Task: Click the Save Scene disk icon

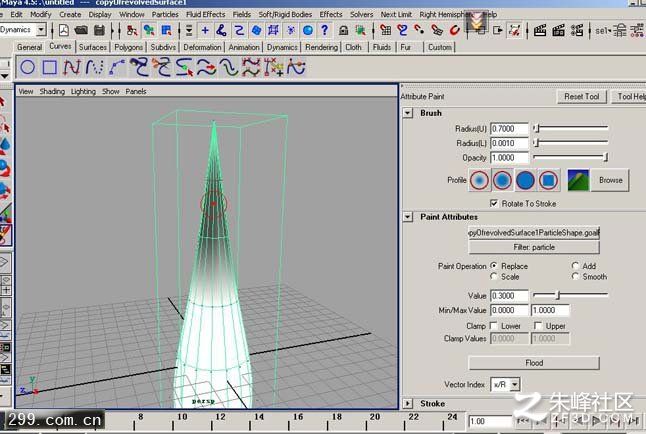Action: (99, 30)
